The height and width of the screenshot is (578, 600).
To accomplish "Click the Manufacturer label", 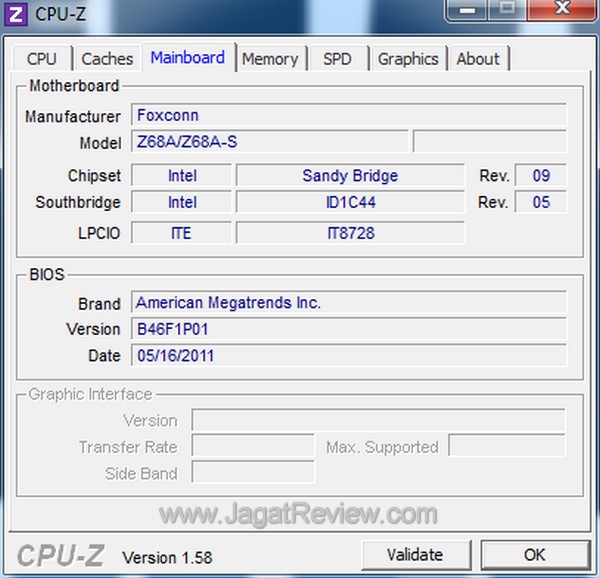I will (x=73, y=116).
